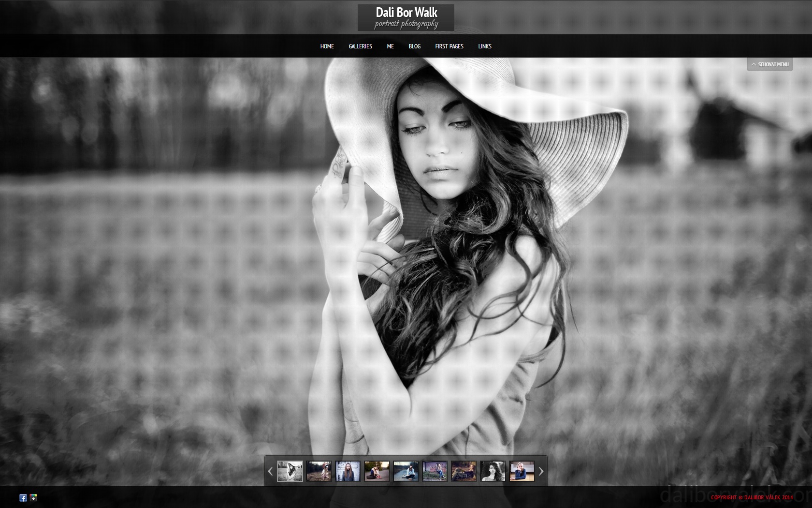
Task: Navigate to the Blog page
Action: point(414,46)
